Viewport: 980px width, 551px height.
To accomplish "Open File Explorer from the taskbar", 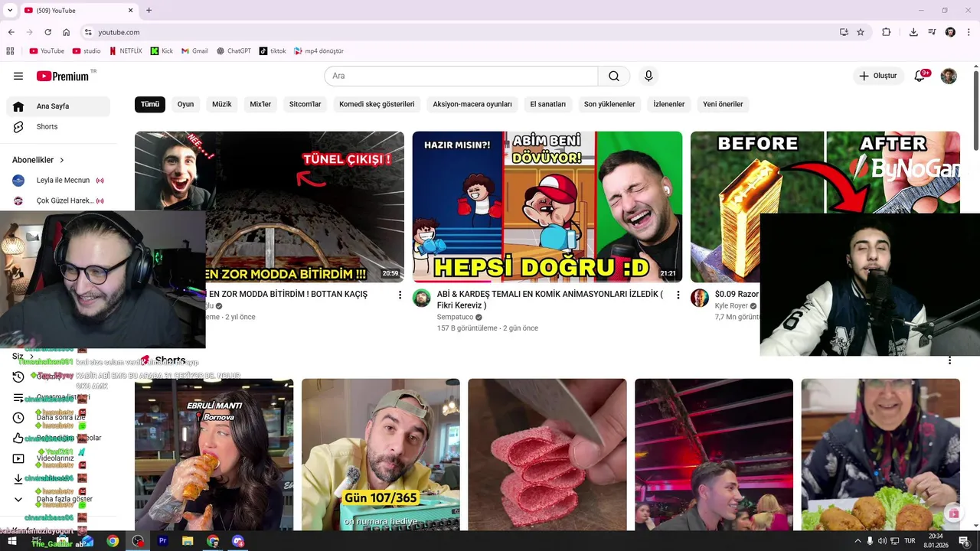I will pos(188,541).
